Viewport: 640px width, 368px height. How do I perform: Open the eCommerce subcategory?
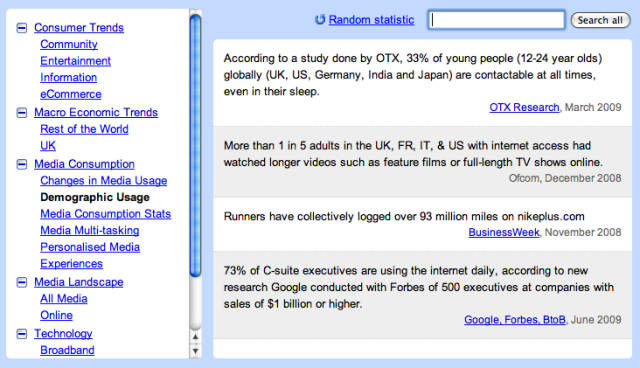pyautogui.click(x=71, y=94)
